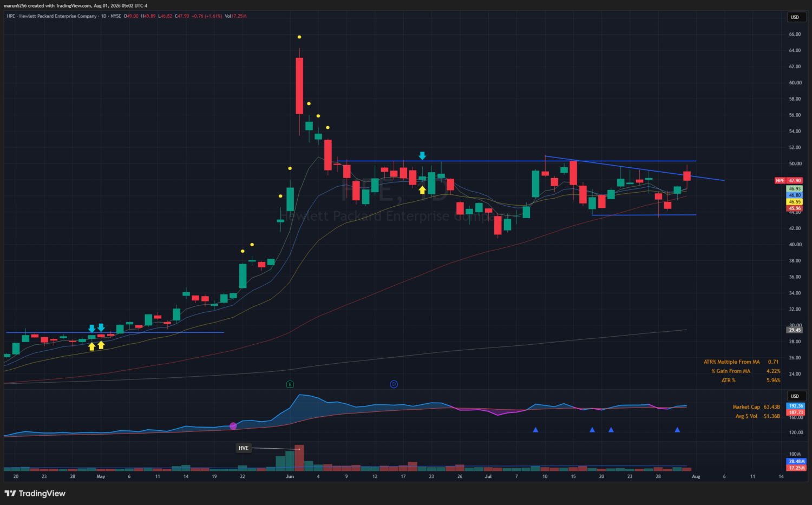Click the NYSE exchange label in the legend
Screen dimensions: 812x505
tap(116, 16)
